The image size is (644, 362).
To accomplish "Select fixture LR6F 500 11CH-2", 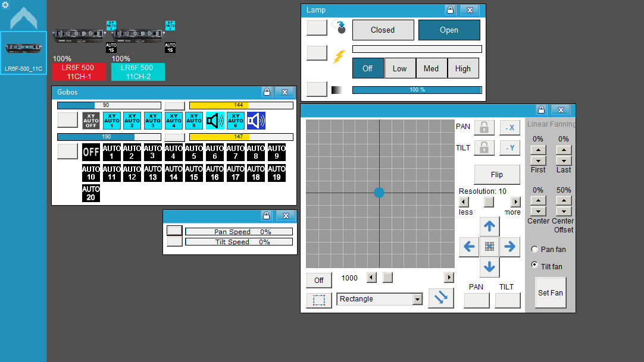I will click(138, 72).
